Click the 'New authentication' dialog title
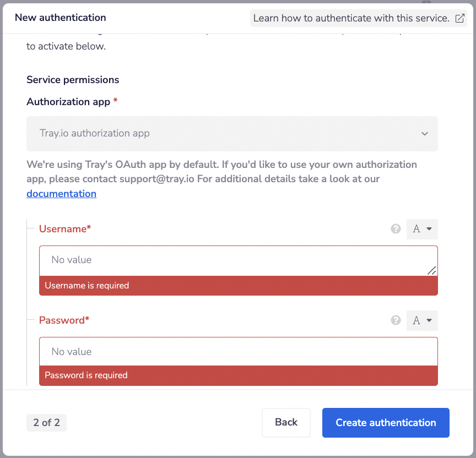Screen dimensions: 476x458 pos(61,18)
